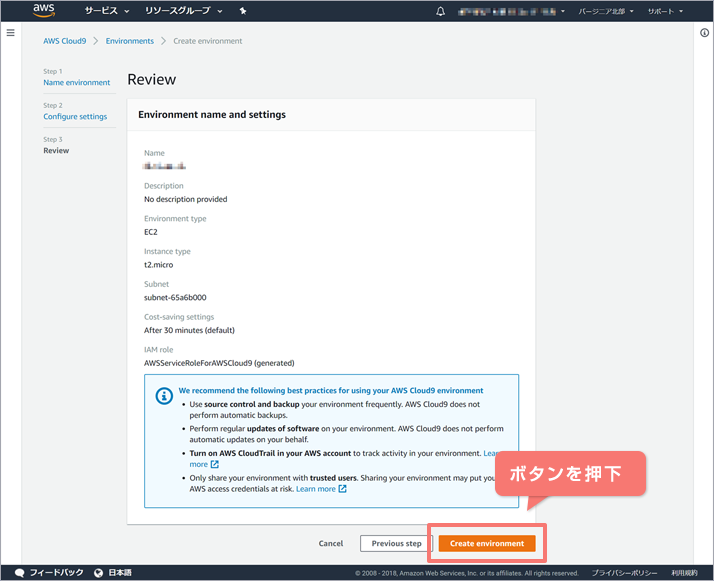Go to AWS Cloud9 breadcrumb
Image resolution: width=714 pixels, height=581 pixels.
pos(65,41)
